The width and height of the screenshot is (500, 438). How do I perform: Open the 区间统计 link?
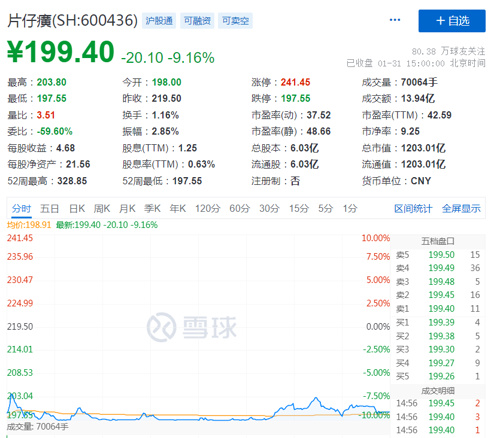(413, 209)
